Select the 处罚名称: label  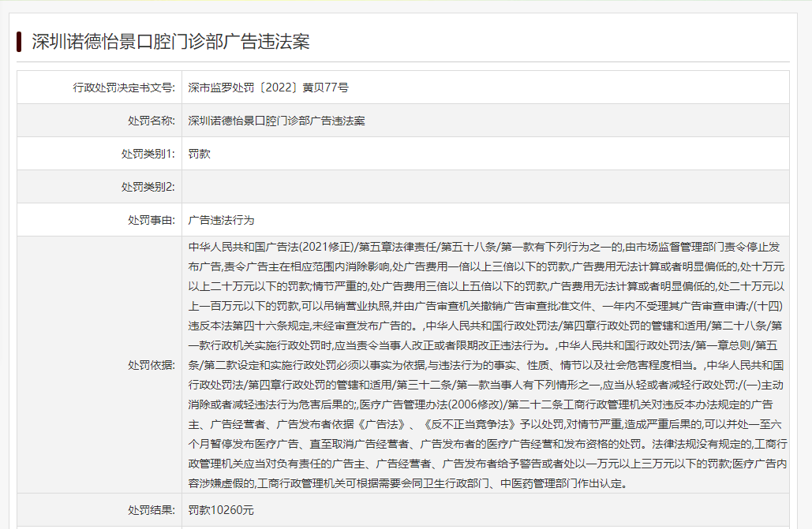[x=152, y=121]
